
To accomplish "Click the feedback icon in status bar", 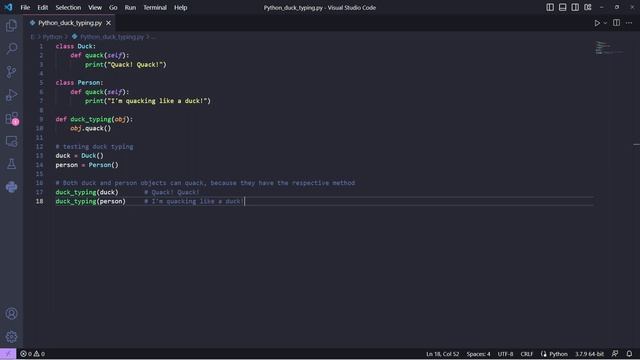I will [x=615, y=354].
